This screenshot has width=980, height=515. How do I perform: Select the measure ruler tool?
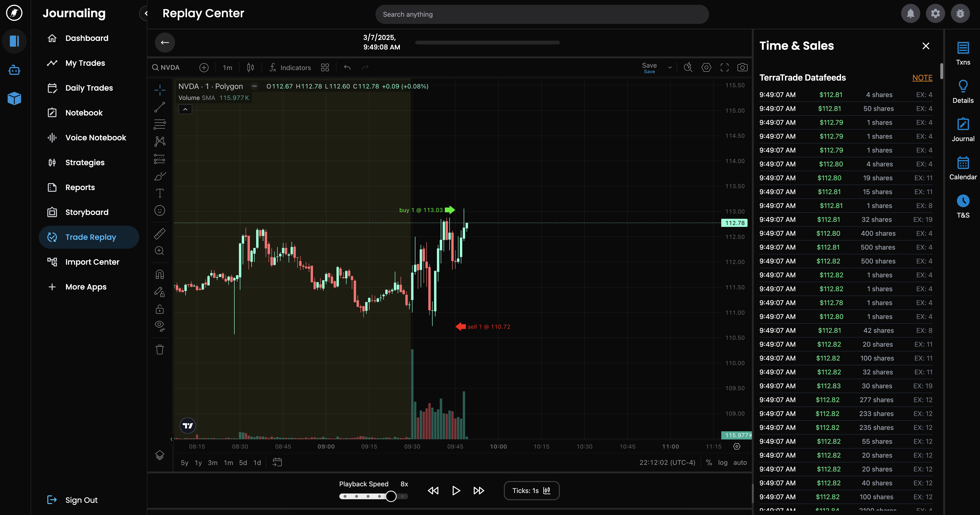tap(160, 233)
